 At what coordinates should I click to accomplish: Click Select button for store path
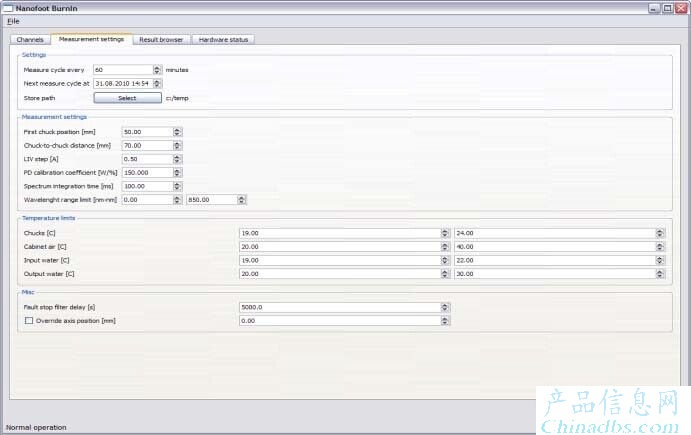tap(127, 98)
